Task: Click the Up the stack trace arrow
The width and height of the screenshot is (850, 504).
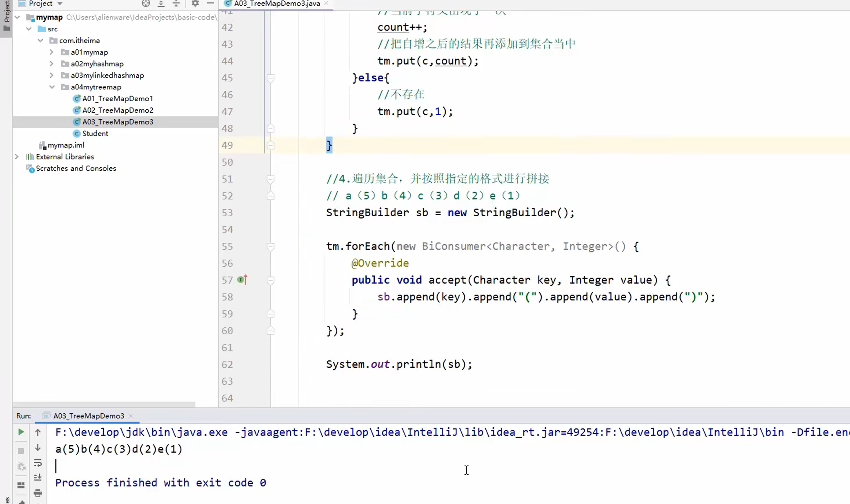Action: pyautogui.click(x=38, y=432)
